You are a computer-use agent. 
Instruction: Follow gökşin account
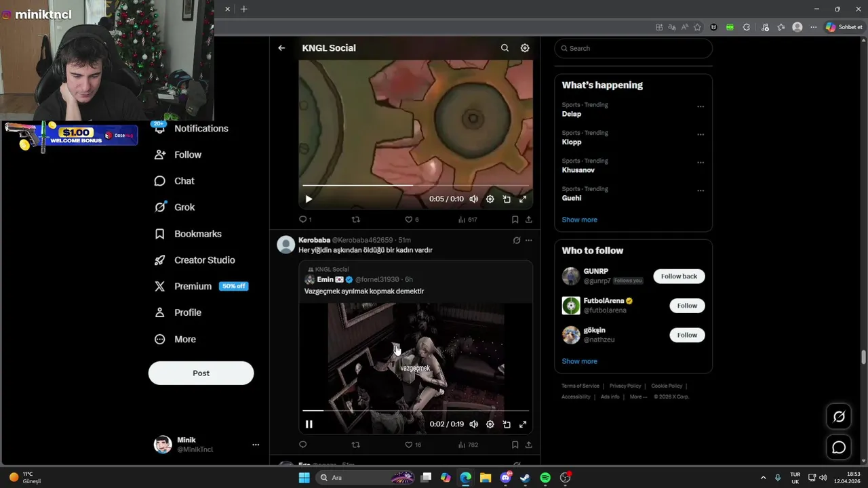(x=687, y=335)
